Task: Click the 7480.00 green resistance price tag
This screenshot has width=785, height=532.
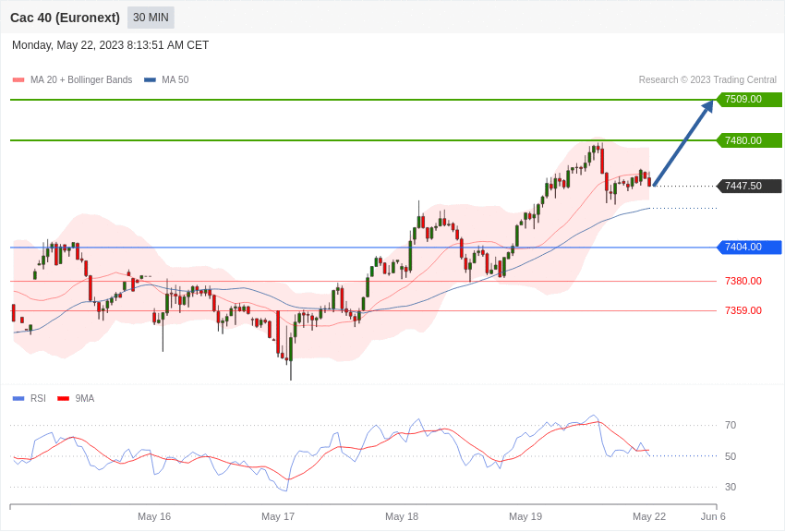Action: point(750,140)
